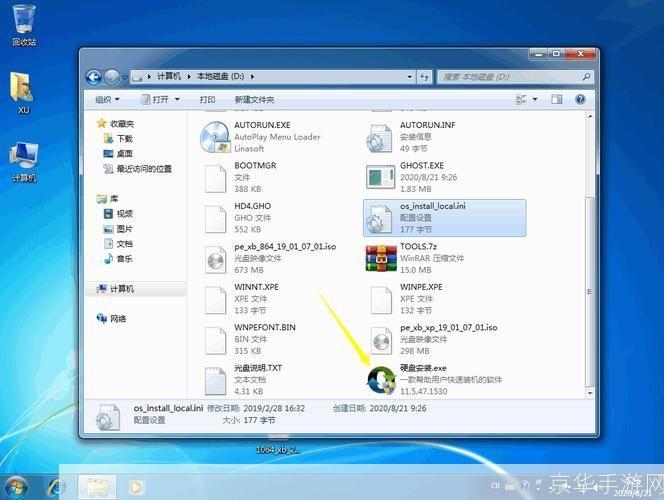Click the search magnifier icon

tap(587, 77)
